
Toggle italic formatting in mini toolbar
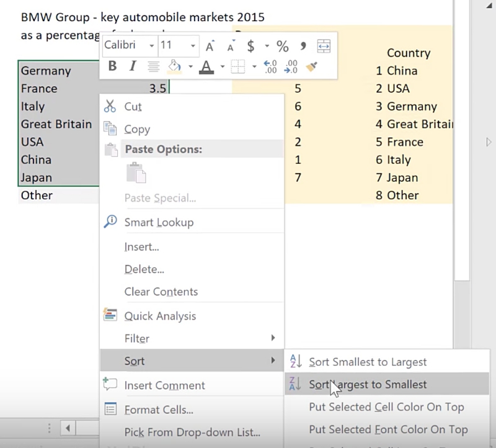coord(132,66)
